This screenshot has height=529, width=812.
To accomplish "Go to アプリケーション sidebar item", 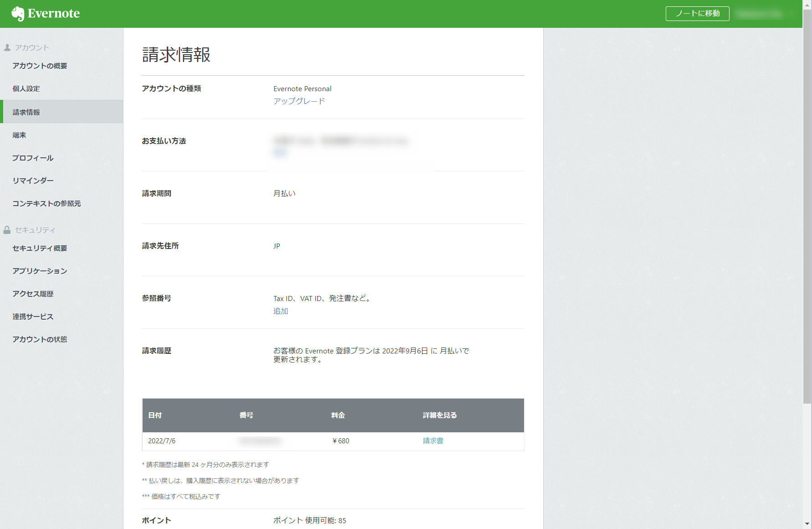I will 40,271.
